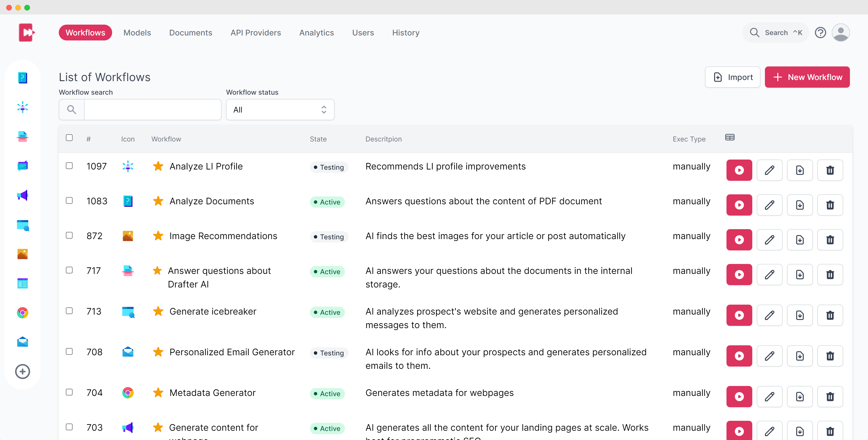Click the Import button
Image resolution: width=868 pixels, height=440 pixels.
[733, 77]
